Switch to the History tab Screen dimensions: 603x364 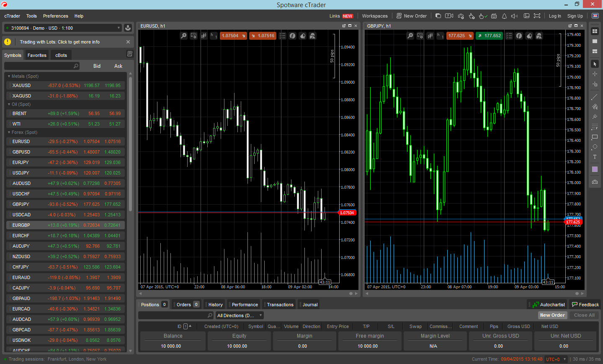215,305
